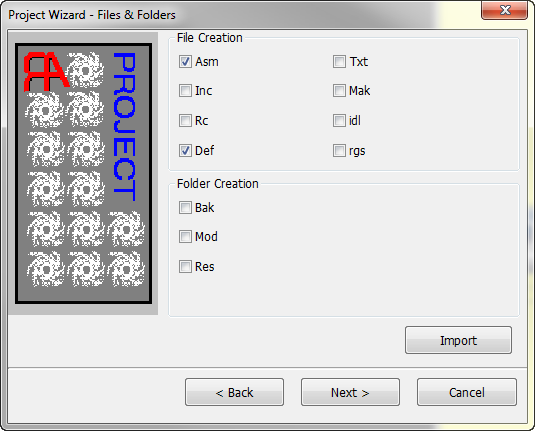535x431 pixels.
Task: Proceed with the Next button
Action: coord(350,392)
